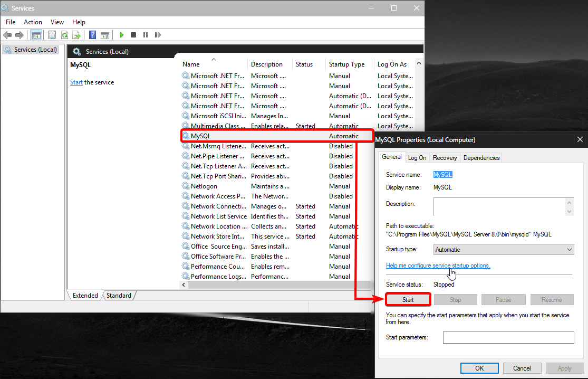Click gear icon of Network List Service row

(x=186, y=216)
